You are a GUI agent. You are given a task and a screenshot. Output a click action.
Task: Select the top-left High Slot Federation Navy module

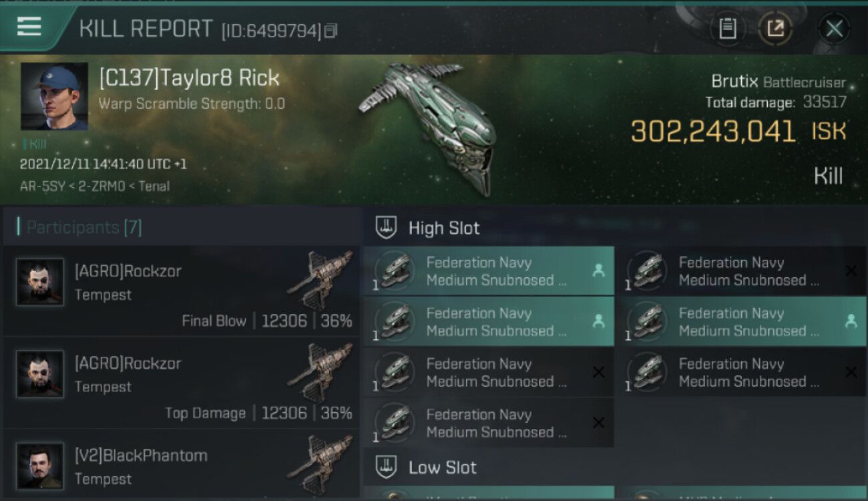[x=488, y=271]
